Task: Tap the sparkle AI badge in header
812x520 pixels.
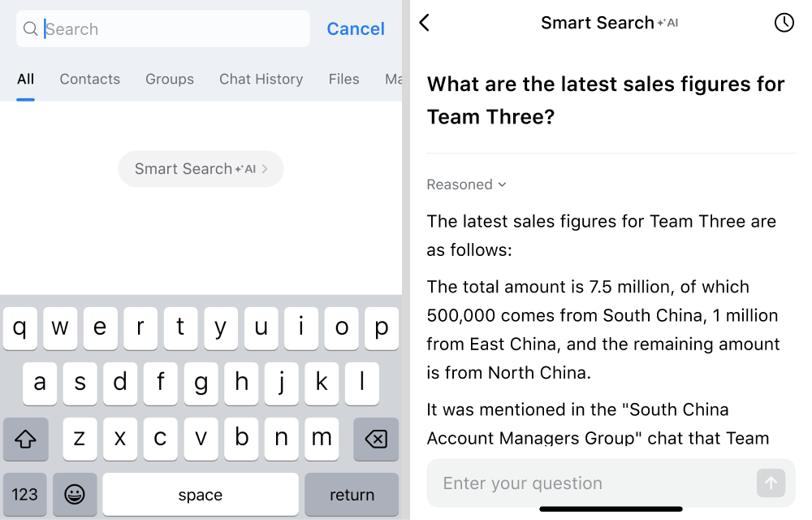Action: 667,23
